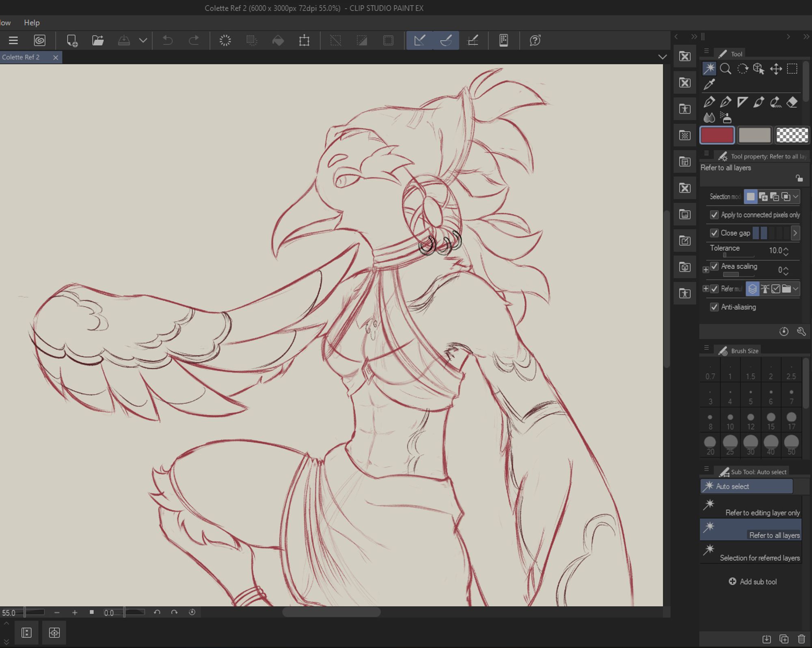Viewport: 812px width, 648px height.
Task: Toggle Snap to special ruler
Action: click(x=446, y=40)
